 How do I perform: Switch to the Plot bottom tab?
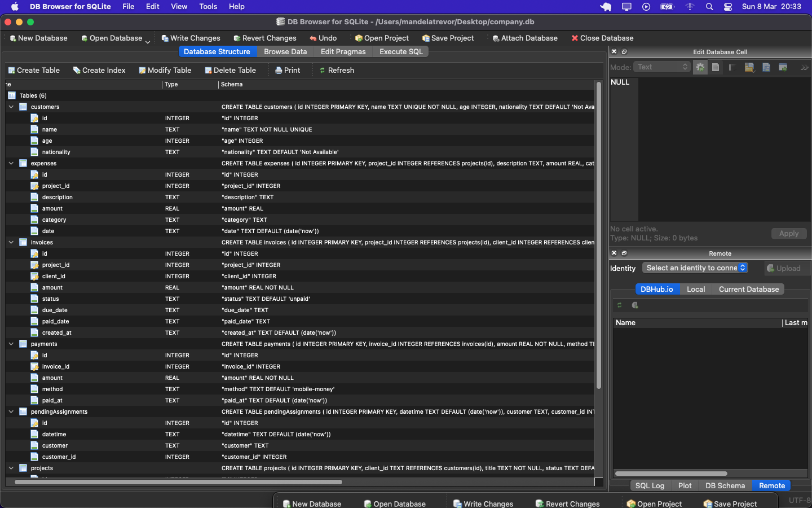(685, 485)
